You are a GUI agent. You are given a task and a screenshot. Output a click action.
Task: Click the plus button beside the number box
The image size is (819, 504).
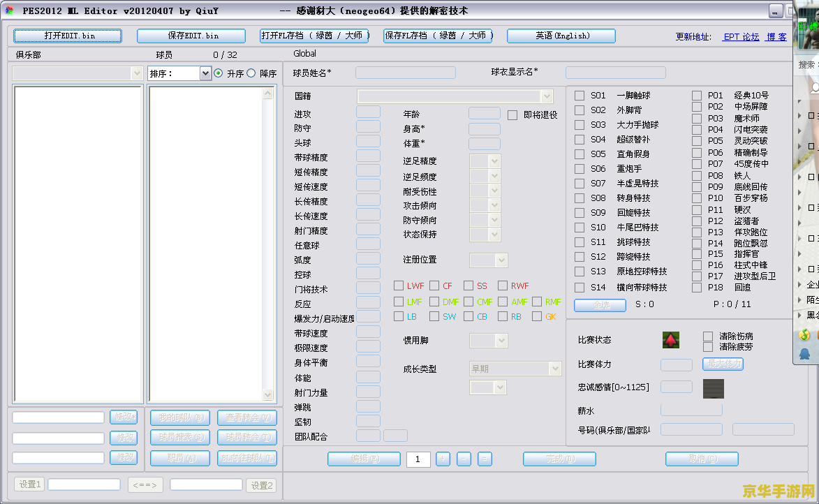(443, 459)
